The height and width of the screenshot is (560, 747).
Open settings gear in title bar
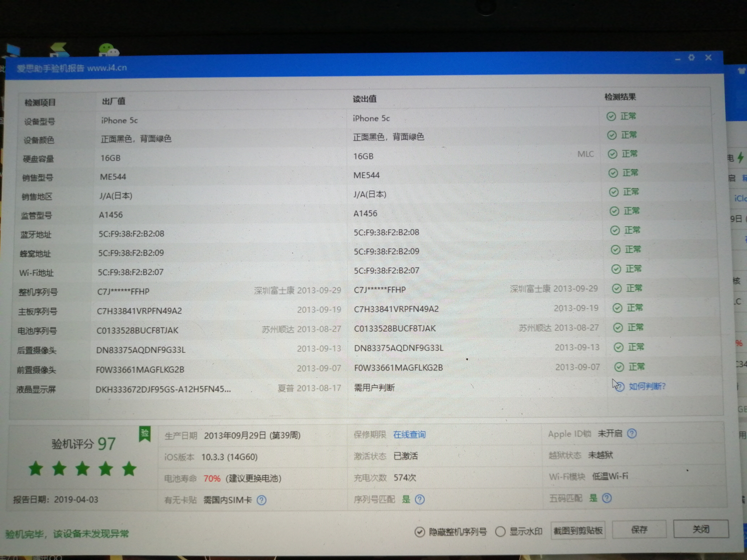tap(691, 58)
